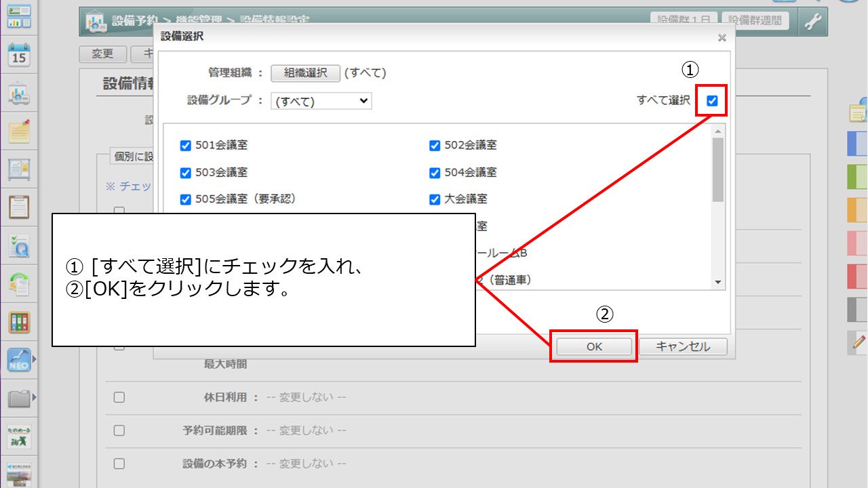Open the 設備グループ dropdown
Image resolution: width=868 pixels, height=488 pixels.
[321, 101]
